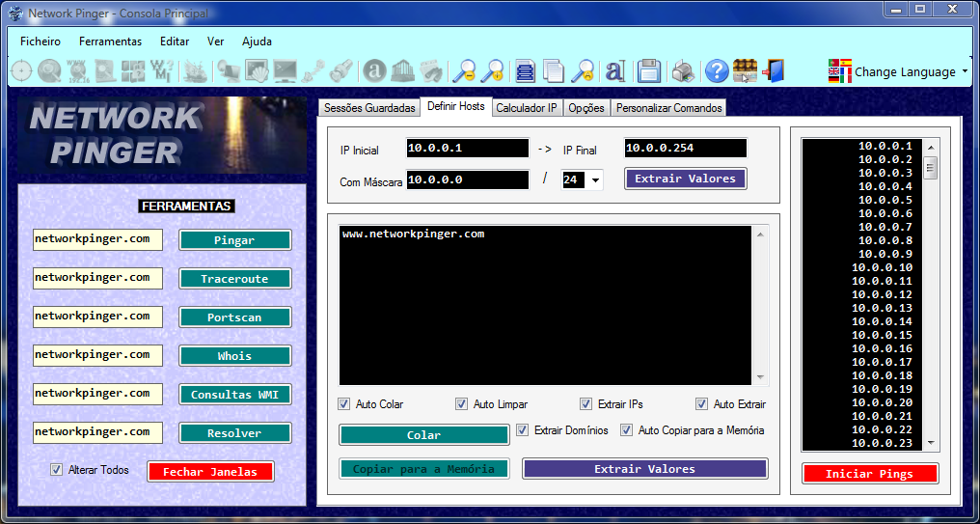The height and width of the screenshot is (524, 980).
Task: Switch to the Opções tab
Action: pos(586,108)
